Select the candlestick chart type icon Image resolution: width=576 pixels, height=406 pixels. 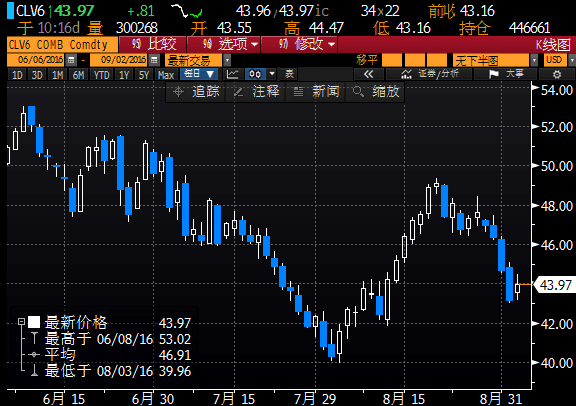(x=255, y=74)
